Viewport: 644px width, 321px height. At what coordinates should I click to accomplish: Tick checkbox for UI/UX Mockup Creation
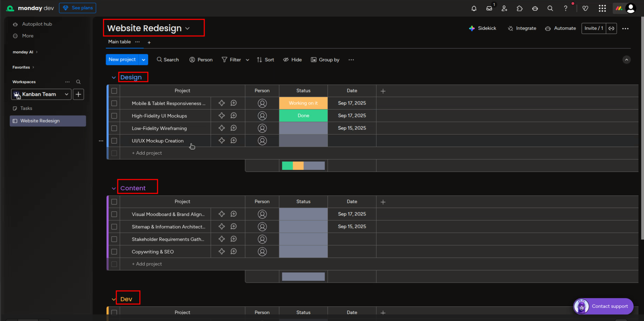[x=114, y=141]
